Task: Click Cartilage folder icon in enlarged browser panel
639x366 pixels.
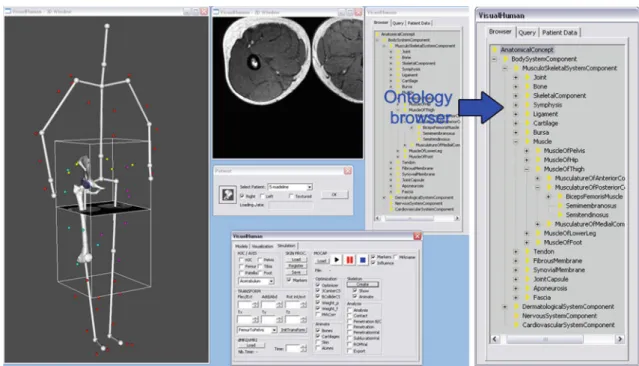Action: (x=527, y=123)
